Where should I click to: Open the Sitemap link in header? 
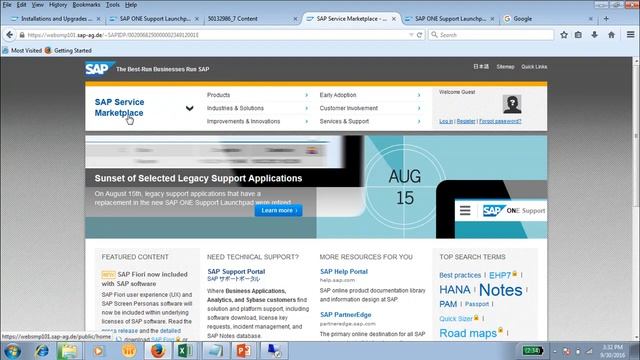(505, 67)
